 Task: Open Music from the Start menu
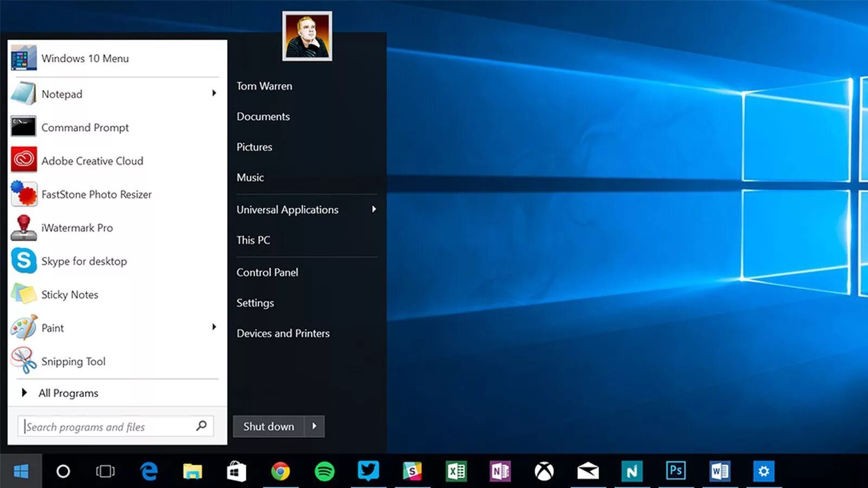250,177
